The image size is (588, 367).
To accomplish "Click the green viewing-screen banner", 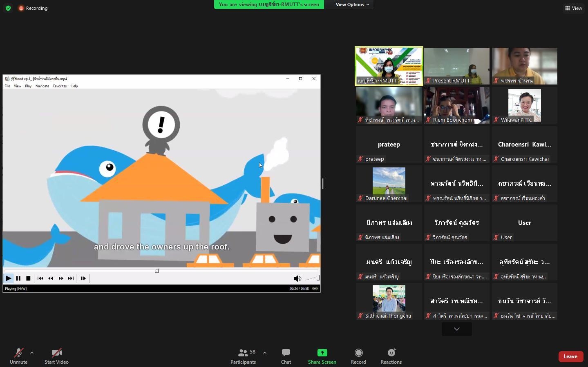I will [269, 4].
